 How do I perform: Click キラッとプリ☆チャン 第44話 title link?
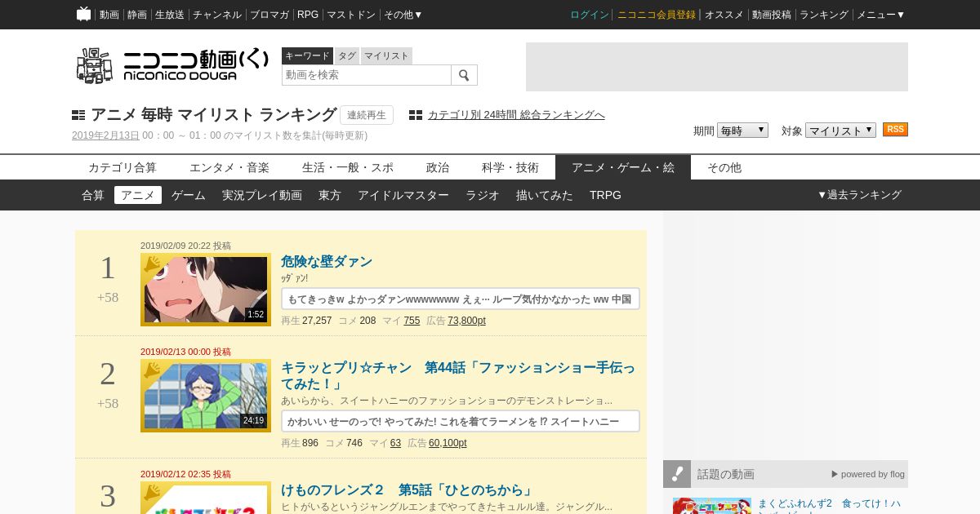[x=458, y=375]
